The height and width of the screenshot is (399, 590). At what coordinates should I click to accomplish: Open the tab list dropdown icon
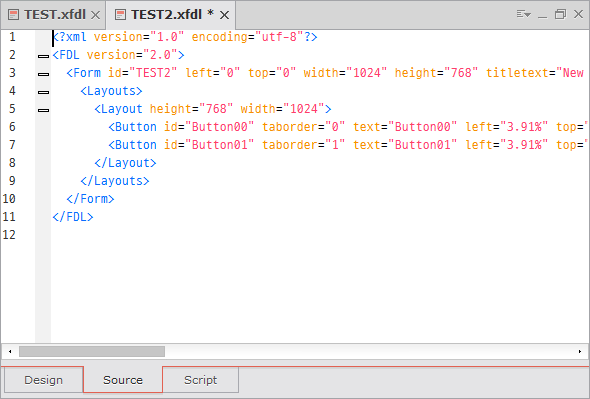(x=523, y=15)
